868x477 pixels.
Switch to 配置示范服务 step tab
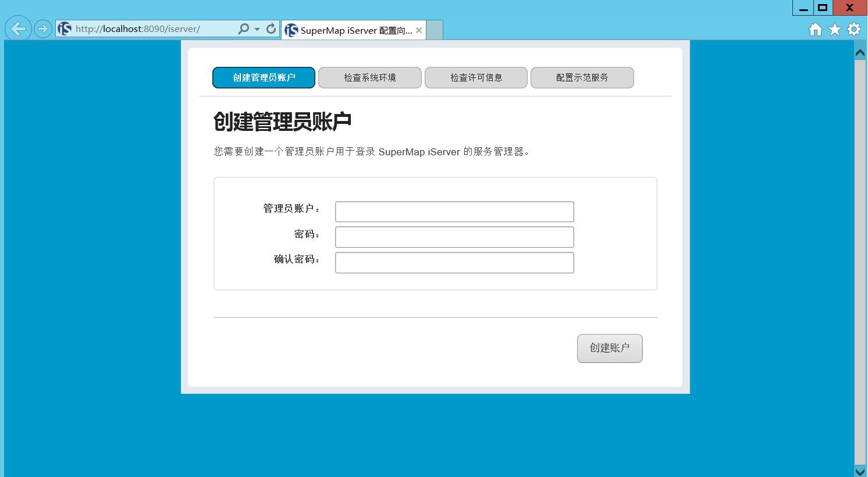coord(582,77)
